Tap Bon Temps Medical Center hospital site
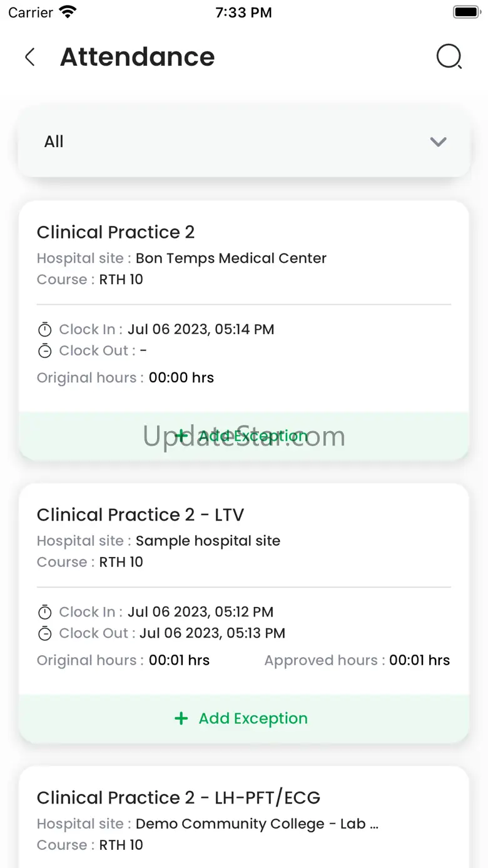The height and width of the screenshot is (868, 488). pos(231,258)
